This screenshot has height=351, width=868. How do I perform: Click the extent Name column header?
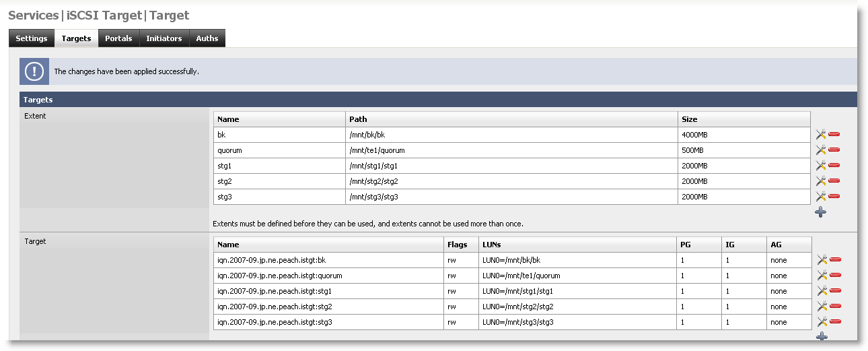[x=279, y=119]
